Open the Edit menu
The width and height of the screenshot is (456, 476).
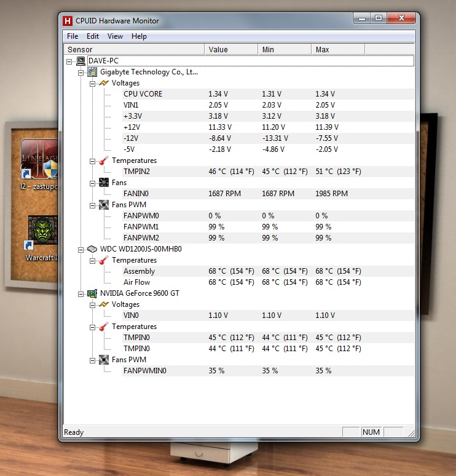click(93, 36)
